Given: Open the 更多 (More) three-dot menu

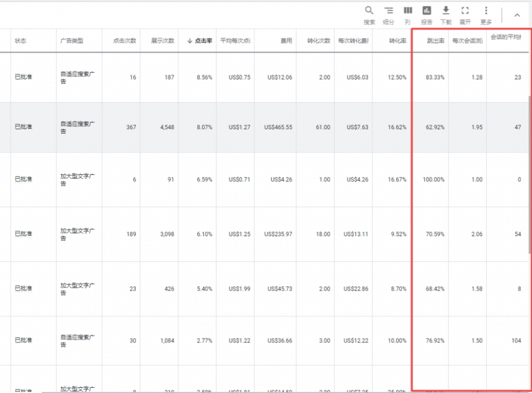Looking at the screenshot, I should 486,11.
